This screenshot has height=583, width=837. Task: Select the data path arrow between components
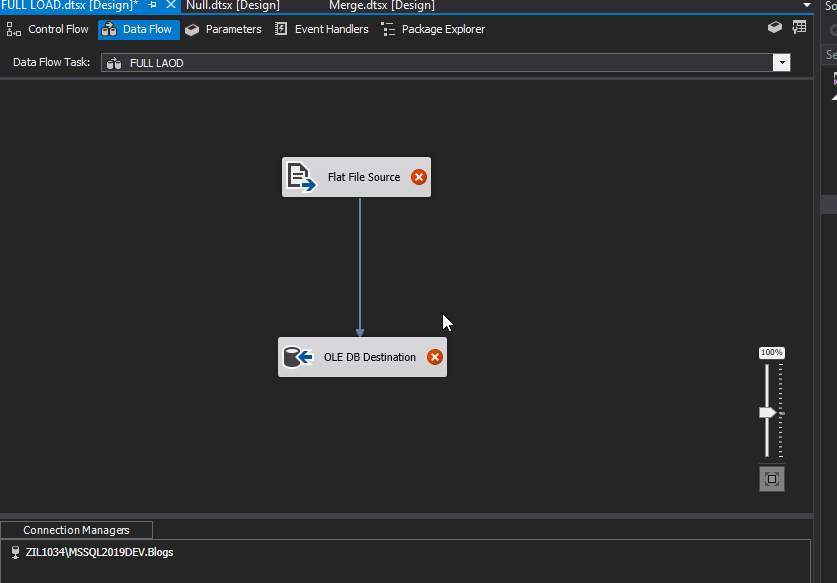(360, 265)
